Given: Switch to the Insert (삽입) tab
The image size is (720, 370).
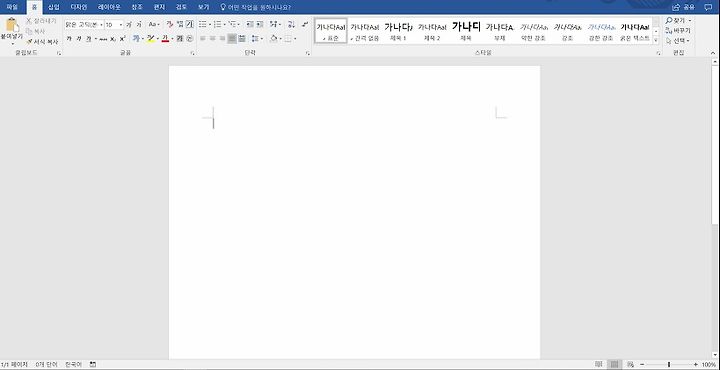Looking at the screenshot, I should (x=54, y=7).
